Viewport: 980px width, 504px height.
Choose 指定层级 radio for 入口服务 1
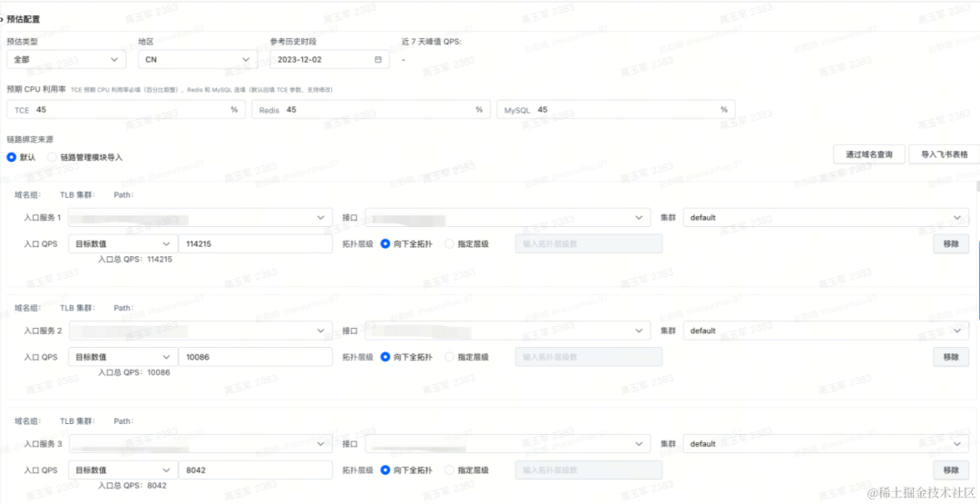point(449,244)
